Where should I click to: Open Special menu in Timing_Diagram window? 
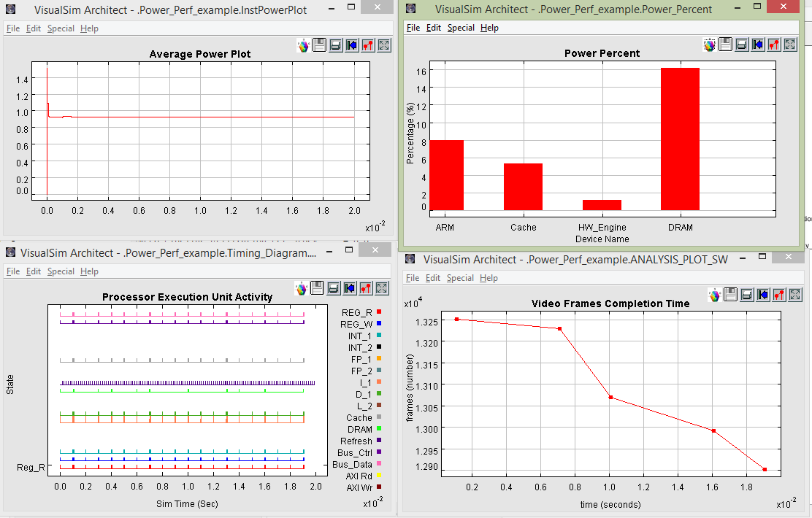point(61,271)
